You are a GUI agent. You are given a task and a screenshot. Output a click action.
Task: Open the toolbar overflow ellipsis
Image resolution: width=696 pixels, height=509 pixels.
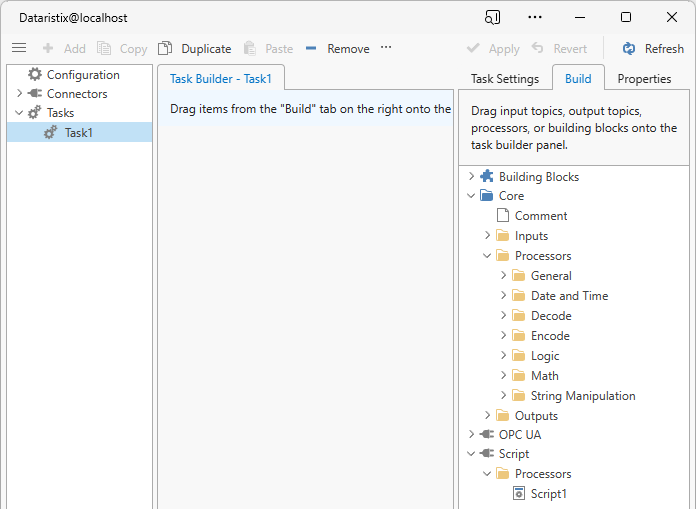point(386,48)
